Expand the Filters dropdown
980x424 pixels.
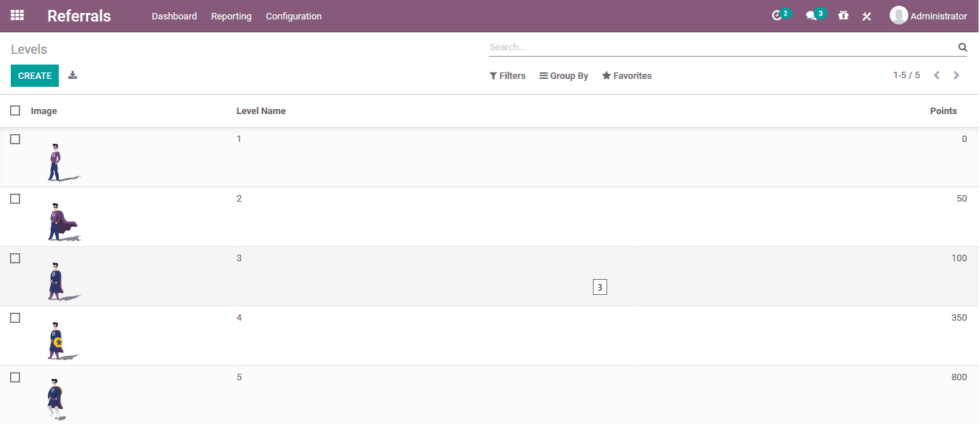(508, 76)
